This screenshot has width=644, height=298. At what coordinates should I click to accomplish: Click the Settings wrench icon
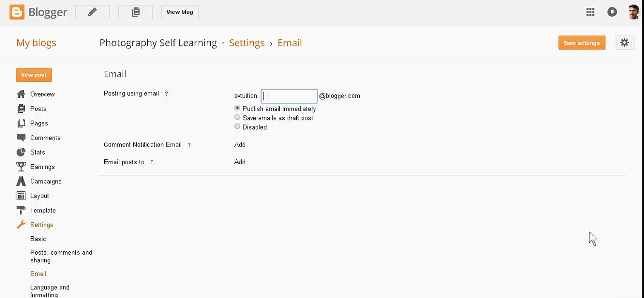pyautogui.click(x=21, y=225)
